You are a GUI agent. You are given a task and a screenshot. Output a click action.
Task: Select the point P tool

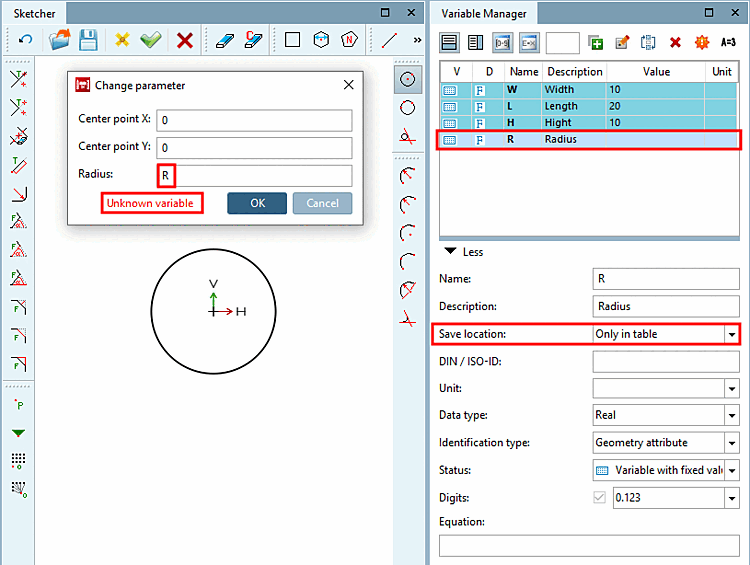tap(19, 405)
